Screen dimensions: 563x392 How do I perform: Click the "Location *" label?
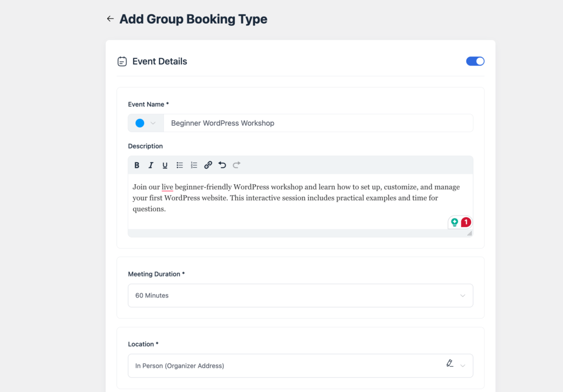pyautogui.click(x=143, y=344)
